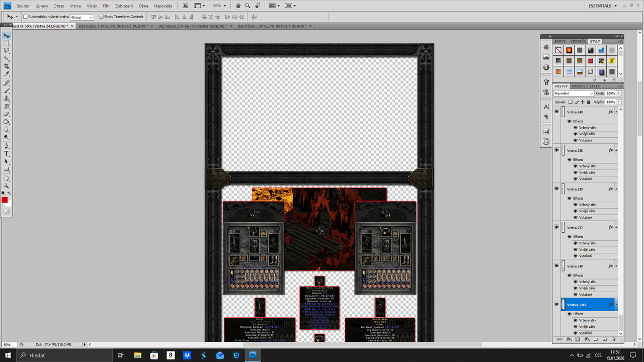Screen dimensions: 644x362
Task: Select the Horizontal Type tool
Action: 7,153
